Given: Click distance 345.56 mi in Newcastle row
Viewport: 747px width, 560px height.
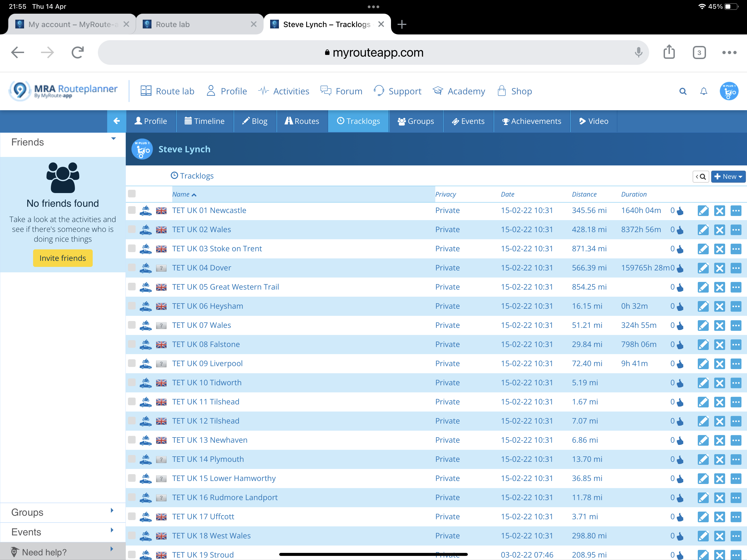Looking at the screenshot, I should click(x=589, y=211).
